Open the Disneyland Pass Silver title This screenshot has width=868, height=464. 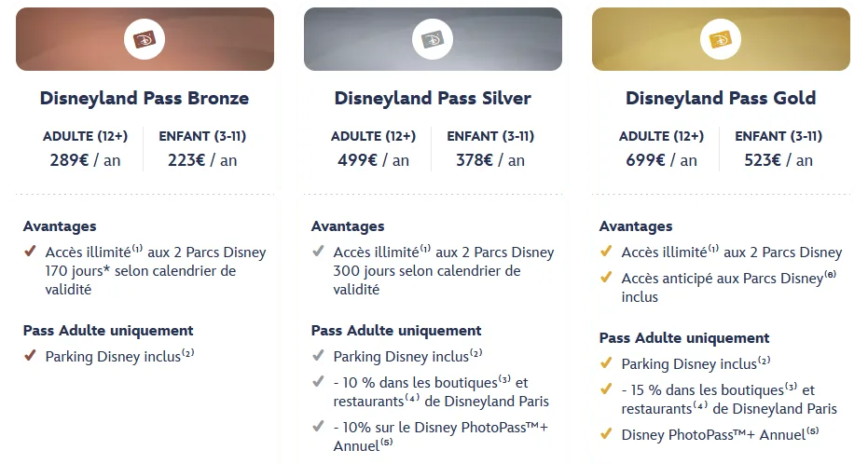(x=433, y=98)
